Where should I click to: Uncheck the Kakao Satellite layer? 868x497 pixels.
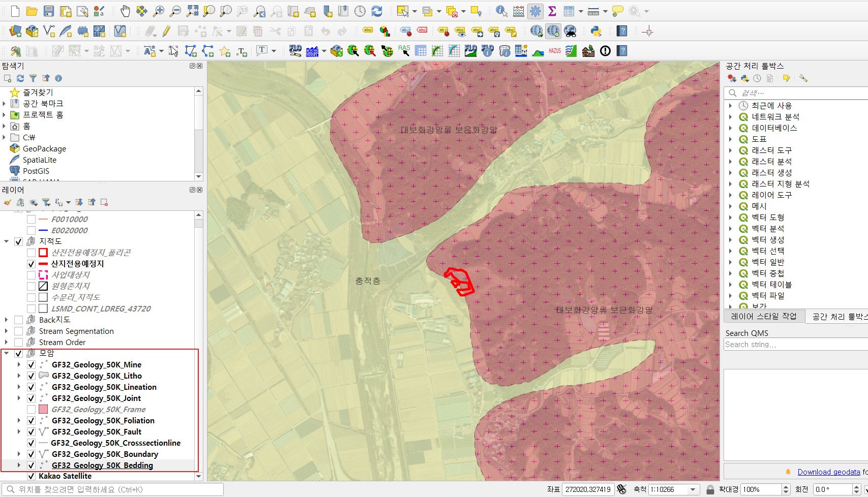coord(31,476)
